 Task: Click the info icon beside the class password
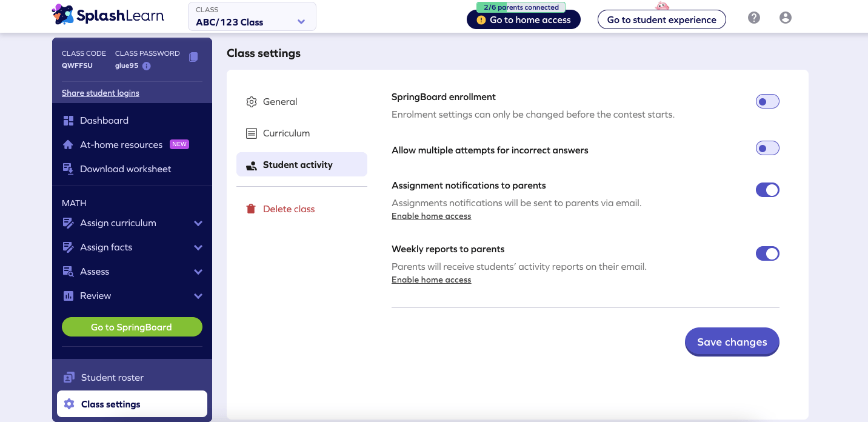[147, 65]
